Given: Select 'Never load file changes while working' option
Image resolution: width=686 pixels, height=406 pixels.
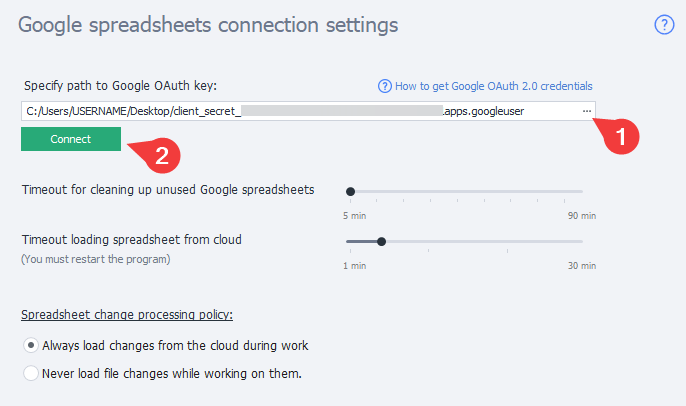Looking at the screenshot, I should [32, 374].
